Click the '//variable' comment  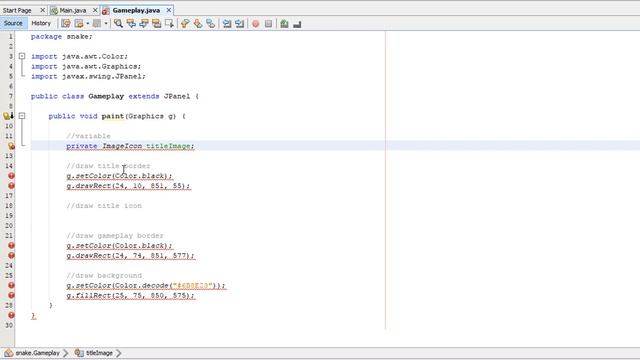[88, 136]
